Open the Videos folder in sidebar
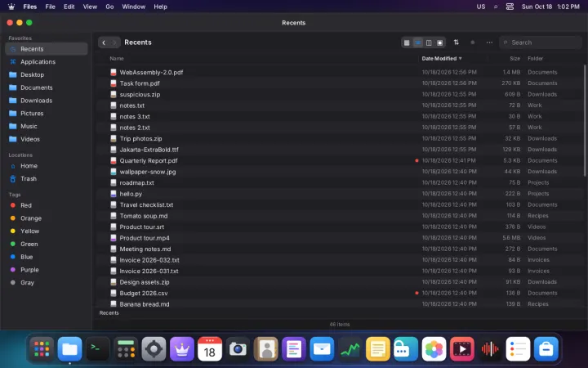Image resolution: width=588 pixels, height=368 pixels. click(x=47, y=139)
